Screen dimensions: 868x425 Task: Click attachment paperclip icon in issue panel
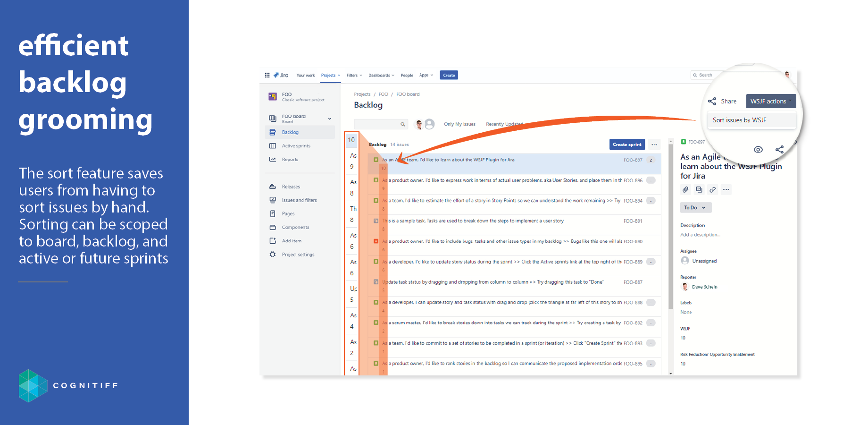(685, 189)
